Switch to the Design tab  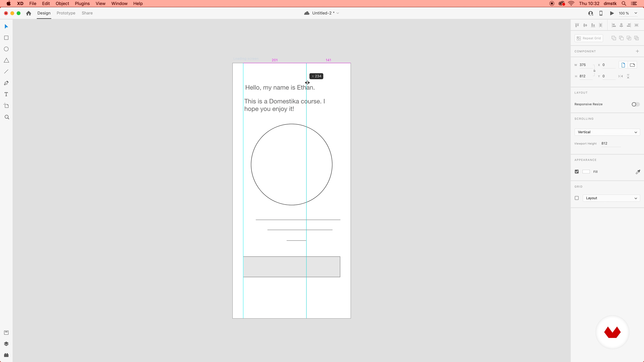tap(44, 13)
